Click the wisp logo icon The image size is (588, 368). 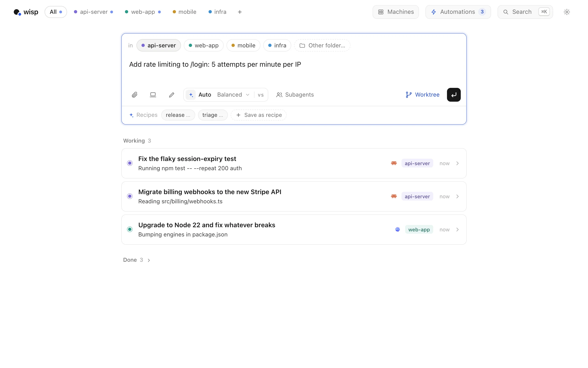17,12
